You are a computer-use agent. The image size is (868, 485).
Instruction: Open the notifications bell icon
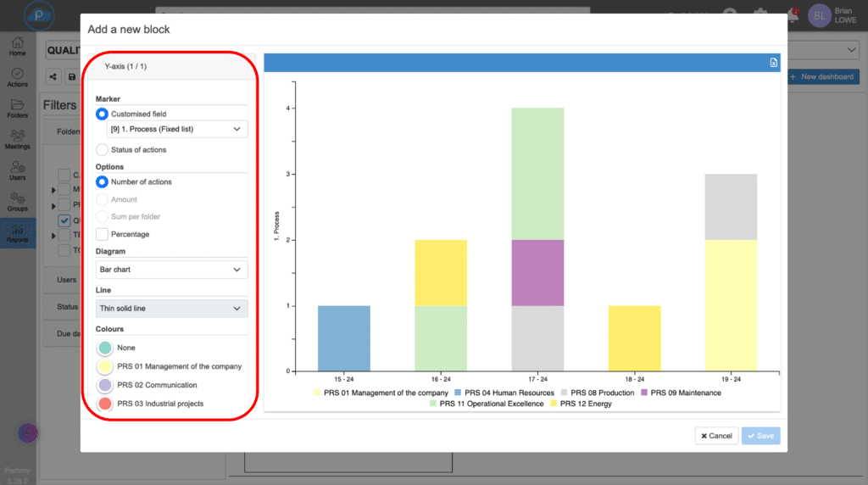tap(791, 15)
